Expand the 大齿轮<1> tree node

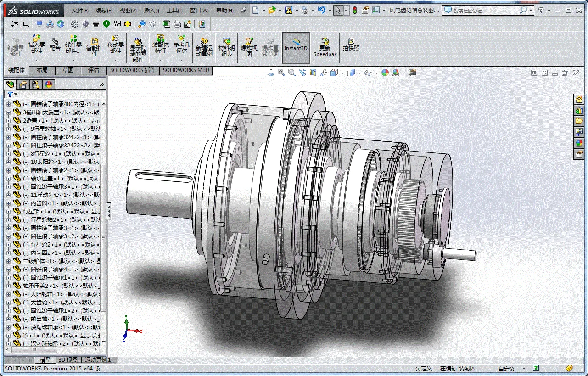pyautogui.click(x=8, y=302)
